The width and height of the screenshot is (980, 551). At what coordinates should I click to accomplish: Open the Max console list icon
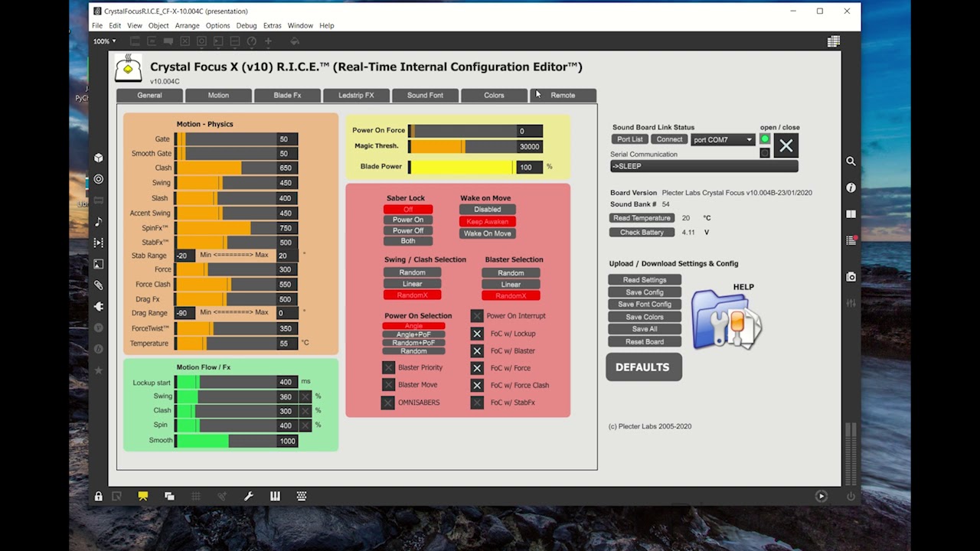click(x=851, y=240)
